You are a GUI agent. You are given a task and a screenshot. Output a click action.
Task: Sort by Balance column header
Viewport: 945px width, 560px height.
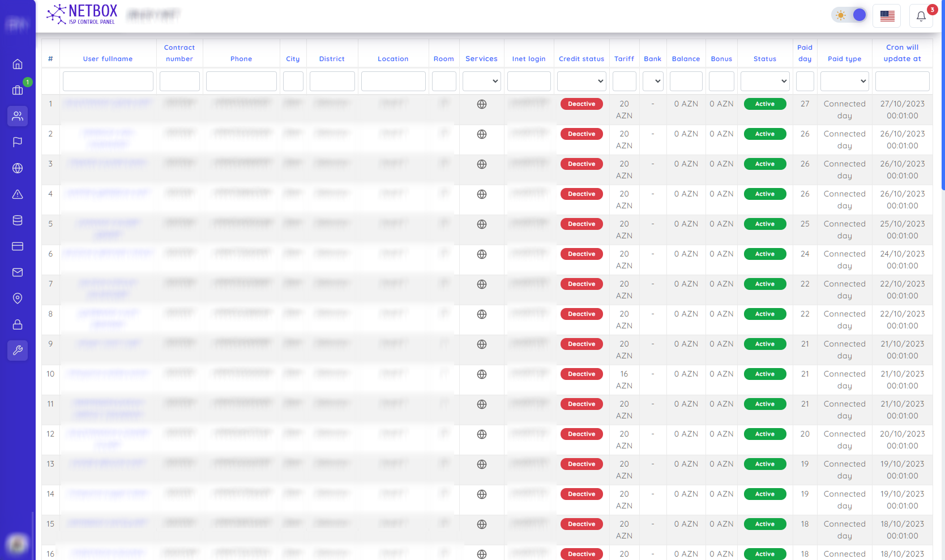click(686, 59)
